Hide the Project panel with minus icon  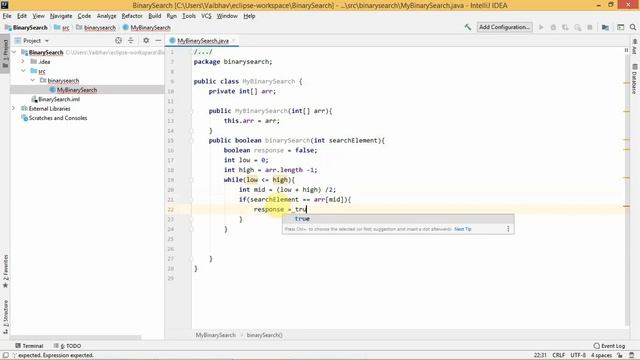[x=158, y=40]
